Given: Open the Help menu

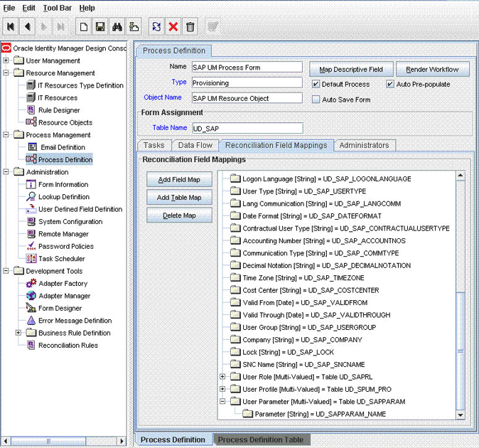Looking at the screenshot, I should [x=87, y=8].
